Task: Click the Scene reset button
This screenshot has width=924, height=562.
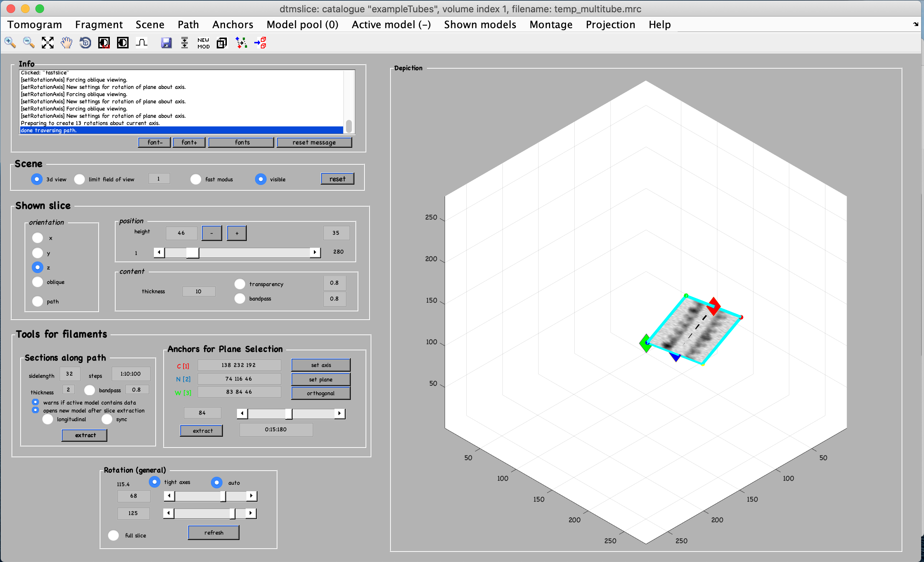Action: pyautogui.click(x=337, y=179)
